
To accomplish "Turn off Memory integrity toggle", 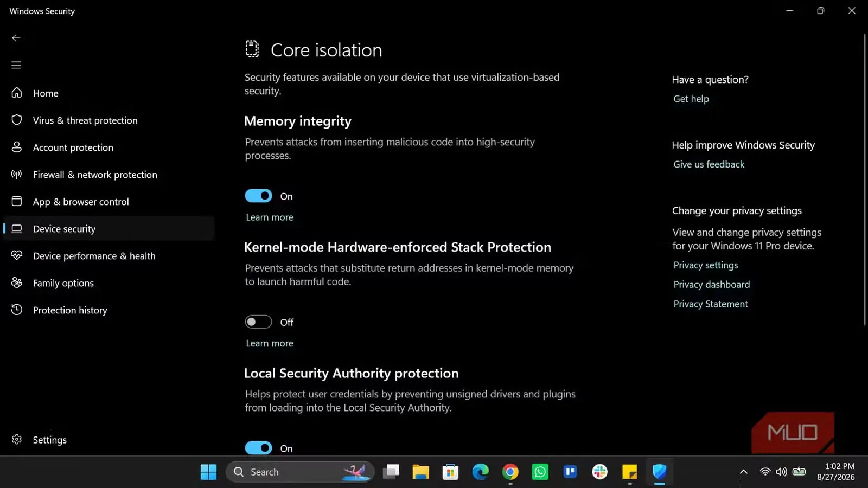I will (x=258, y=196).
